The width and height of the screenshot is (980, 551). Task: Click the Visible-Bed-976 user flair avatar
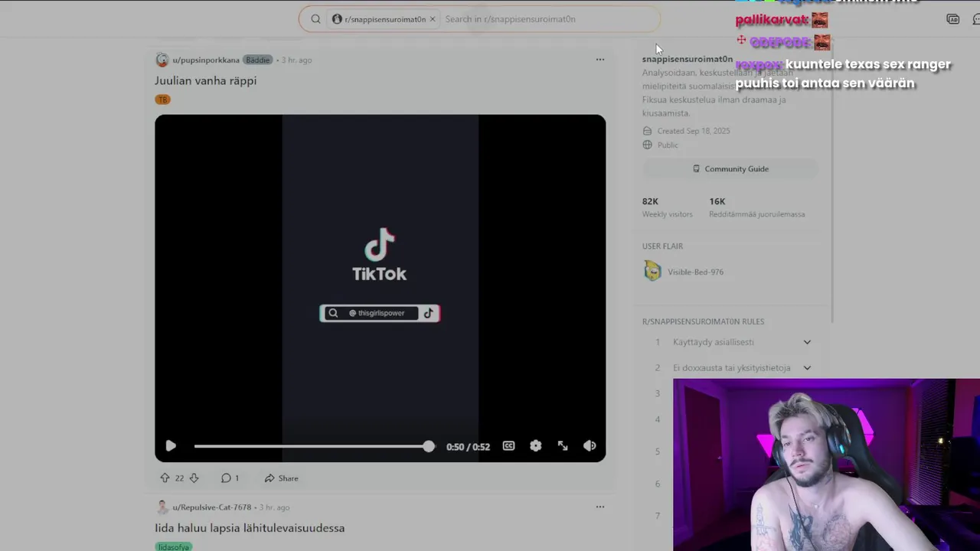(652, 271)
